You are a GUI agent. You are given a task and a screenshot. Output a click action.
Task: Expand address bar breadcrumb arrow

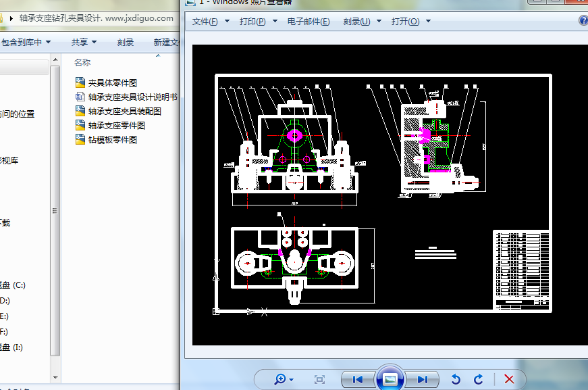point(11,18)
